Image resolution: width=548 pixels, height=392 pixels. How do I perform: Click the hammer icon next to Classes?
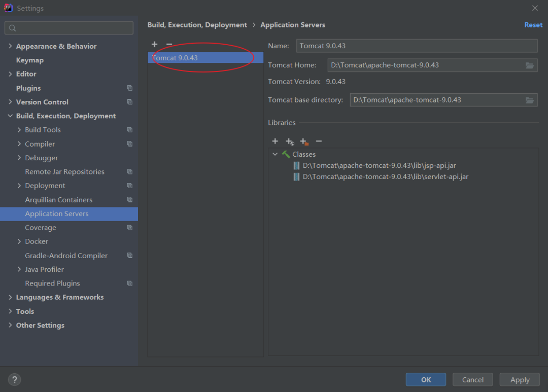pos(286,154)
